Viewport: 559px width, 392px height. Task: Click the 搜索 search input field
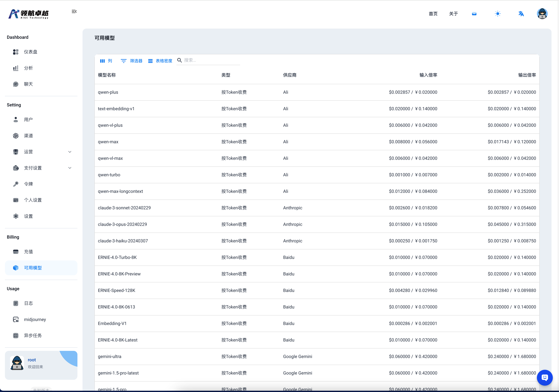pos(211,60)
